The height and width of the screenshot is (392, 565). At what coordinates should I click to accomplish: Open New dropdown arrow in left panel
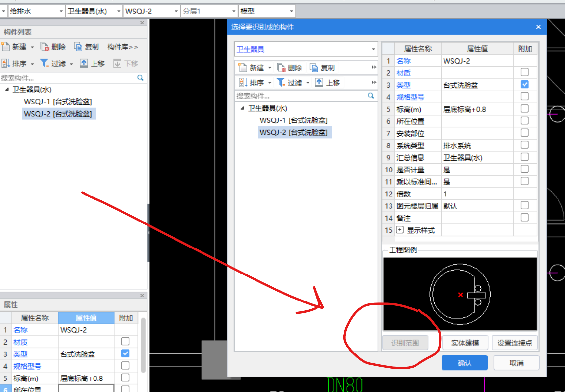[32, 47]
